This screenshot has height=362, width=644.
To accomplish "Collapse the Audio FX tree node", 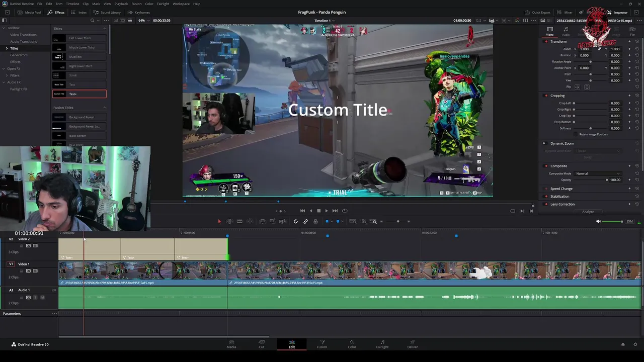I will (4, 82).
